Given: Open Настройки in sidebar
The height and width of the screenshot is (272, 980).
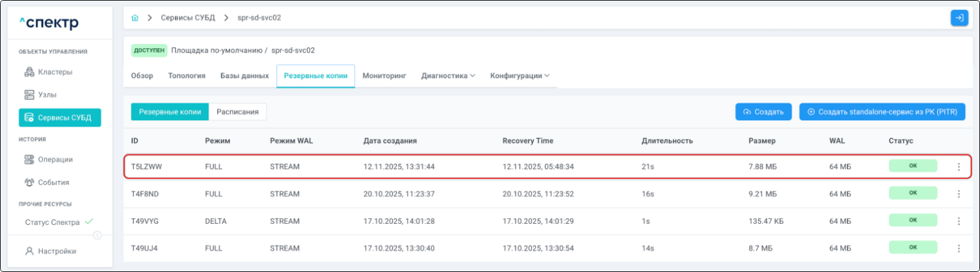Looking at the screenshot, I should coord(56,251).
